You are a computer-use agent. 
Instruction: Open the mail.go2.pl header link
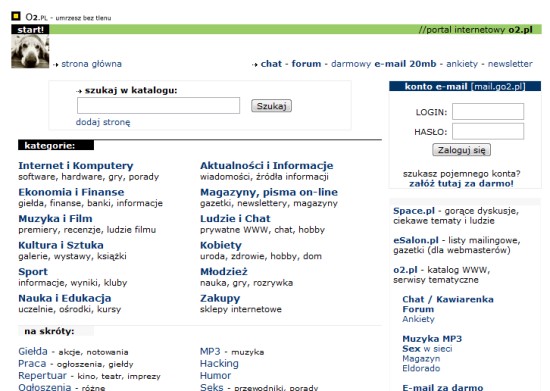[x=498, y=86]
